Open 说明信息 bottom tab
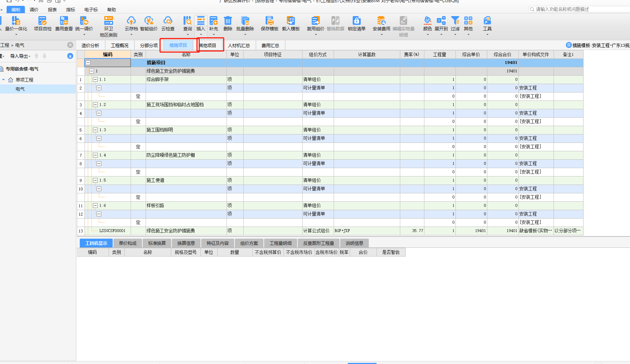The width and height of the screenshot is (630, 364). pos(355,243)
